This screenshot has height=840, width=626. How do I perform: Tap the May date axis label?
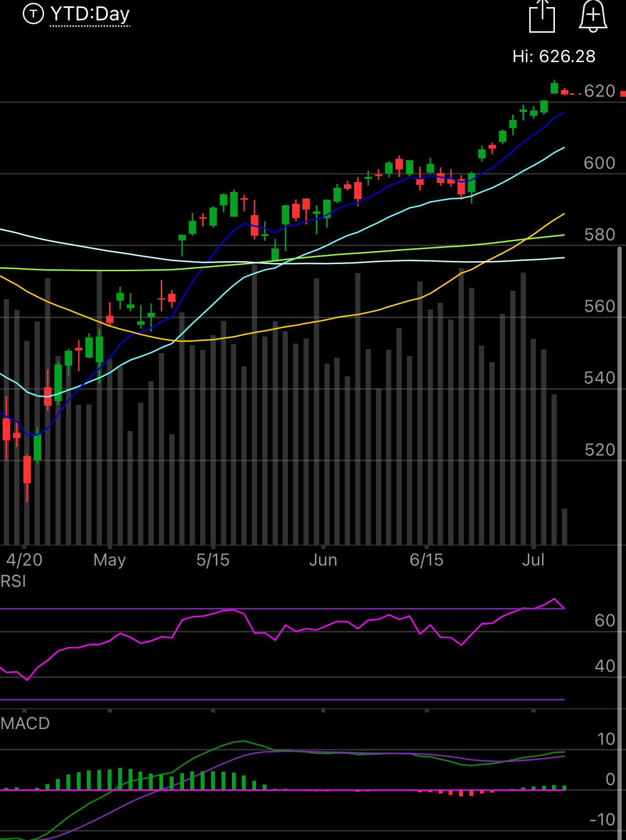pyautogui.click(x=110, y=560)
